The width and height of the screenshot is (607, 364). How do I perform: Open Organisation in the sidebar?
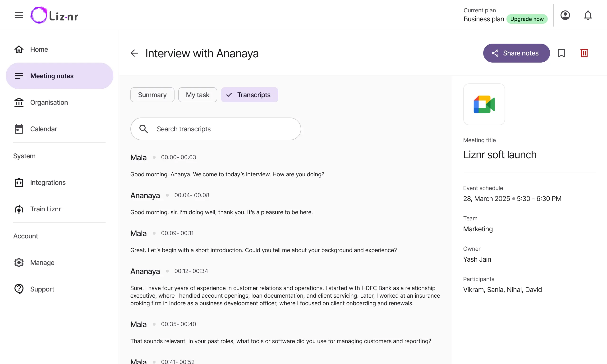pyautogui.click(x=59, y=103)
